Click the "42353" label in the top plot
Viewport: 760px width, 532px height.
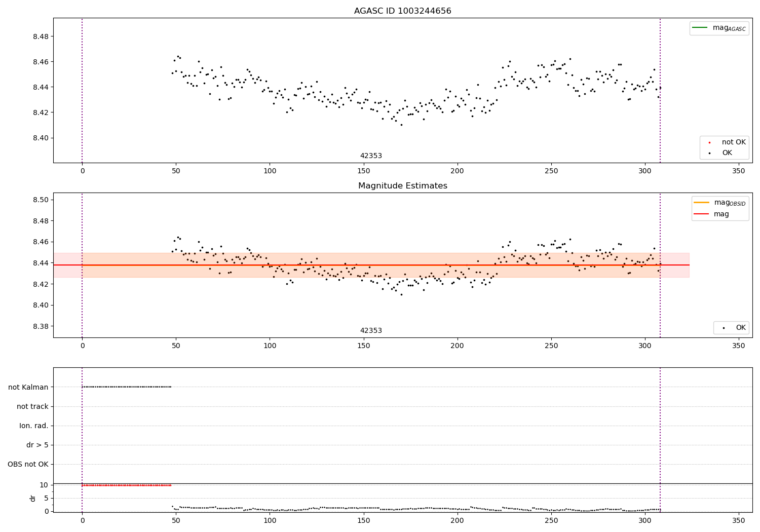tap(371, 156)
